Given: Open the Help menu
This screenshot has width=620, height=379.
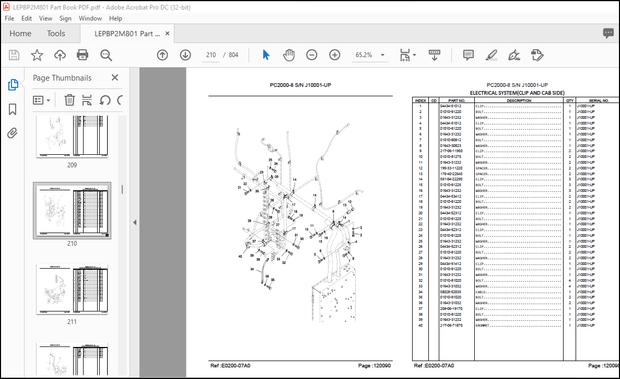Looking at the screenshot, I should click(115, 18).
